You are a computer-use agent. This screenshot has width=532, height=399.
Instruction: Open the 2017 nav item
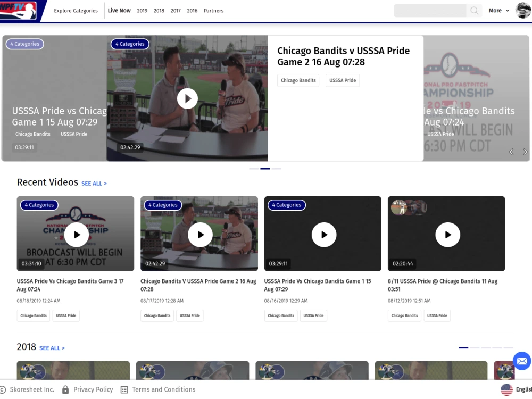point(176,11)
